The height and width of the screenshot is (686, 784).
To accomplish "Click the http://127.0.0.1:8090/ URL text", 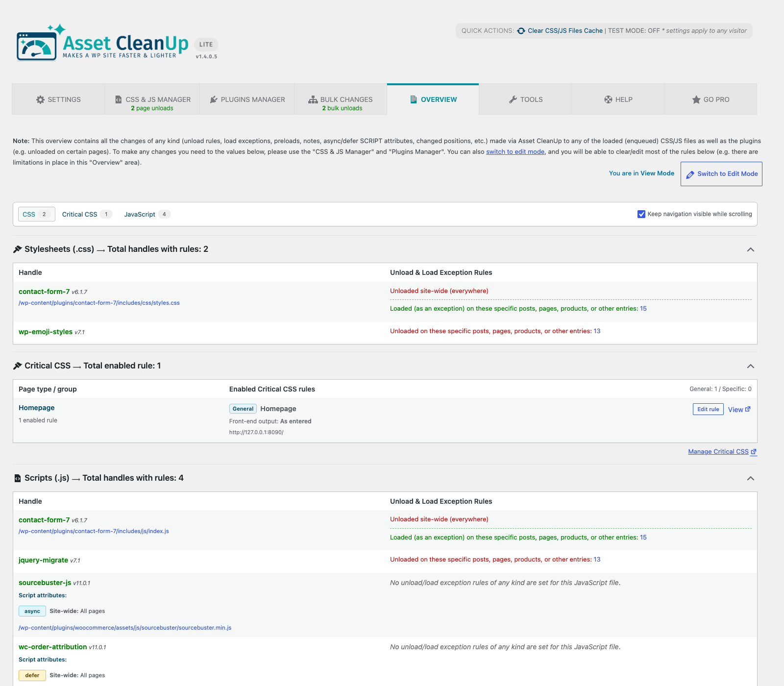I will tap(256, 432).
